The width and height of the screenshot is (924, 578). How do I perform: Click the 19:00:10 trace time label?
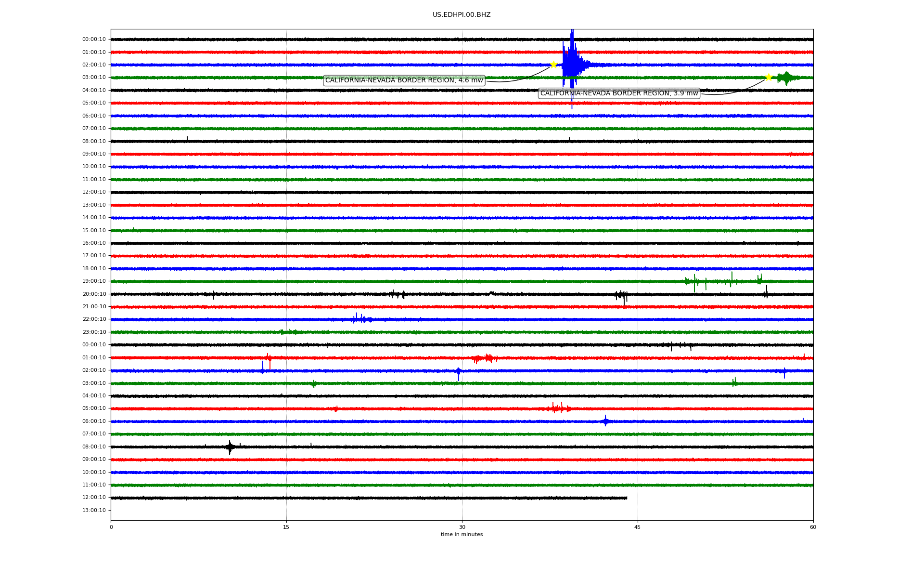pyautogui.click(x=94, y=281)
